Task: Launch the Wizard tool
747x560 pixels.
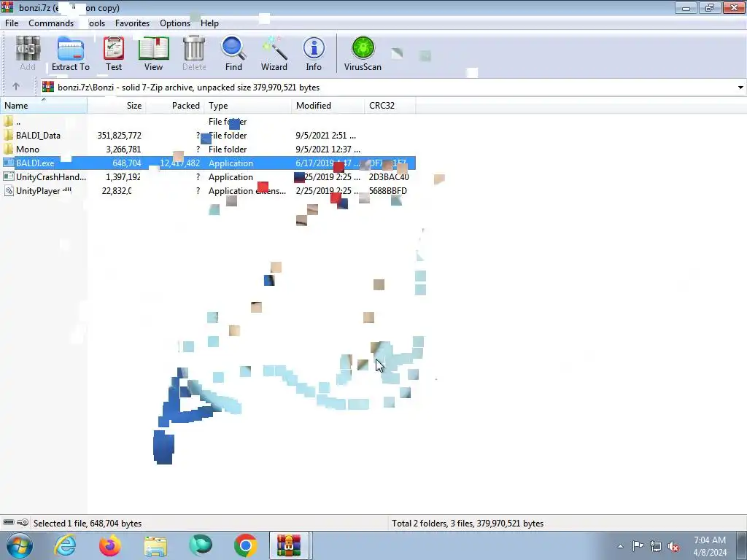Action: click(274, 53)
